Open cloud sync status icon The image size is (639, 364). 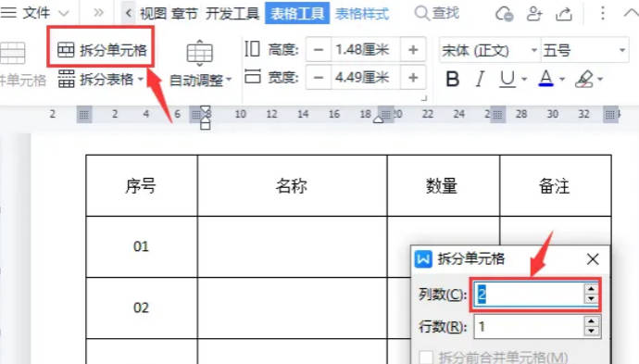coord(504,14)
